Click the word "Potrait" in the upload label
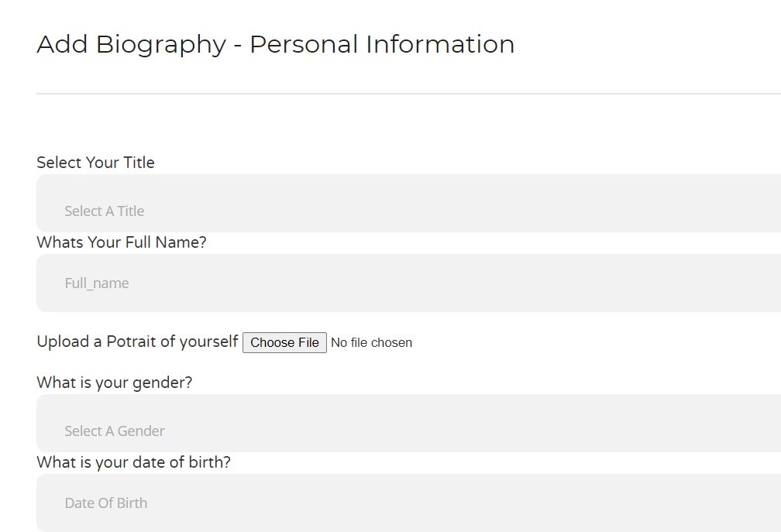This screenshot has width=781, height=532. coord(131,342)
